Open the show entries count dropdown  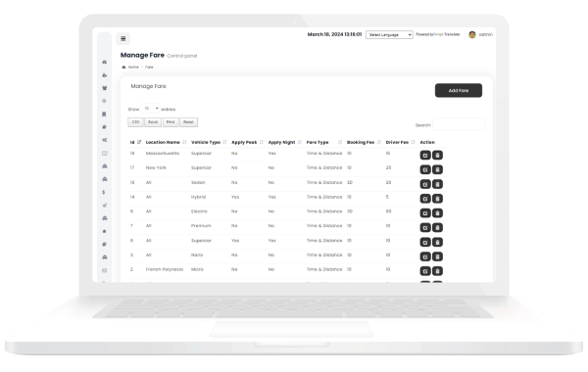(150, 109)
